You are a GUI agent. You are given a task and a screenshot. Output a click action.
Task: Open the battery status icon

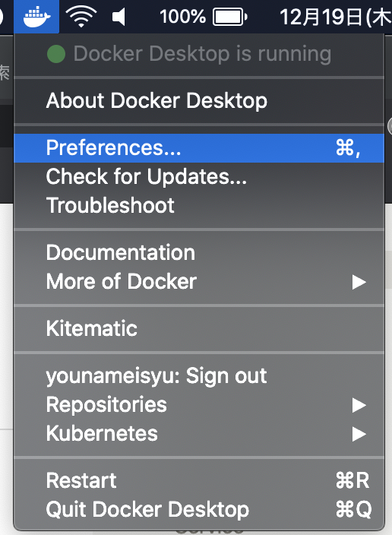click(230, 17)
